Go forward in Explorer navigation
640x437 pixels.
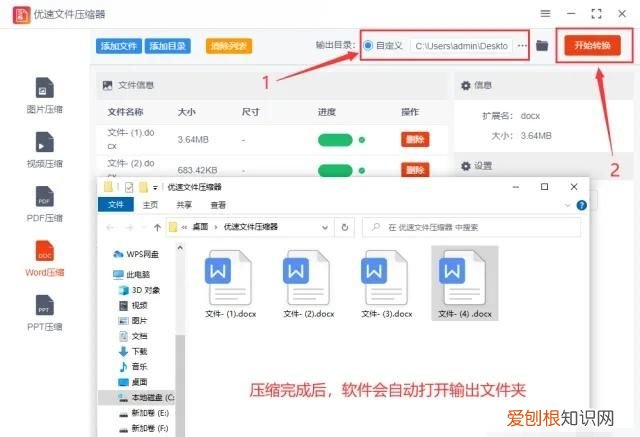pyautogui.click(x=129, y=227)
